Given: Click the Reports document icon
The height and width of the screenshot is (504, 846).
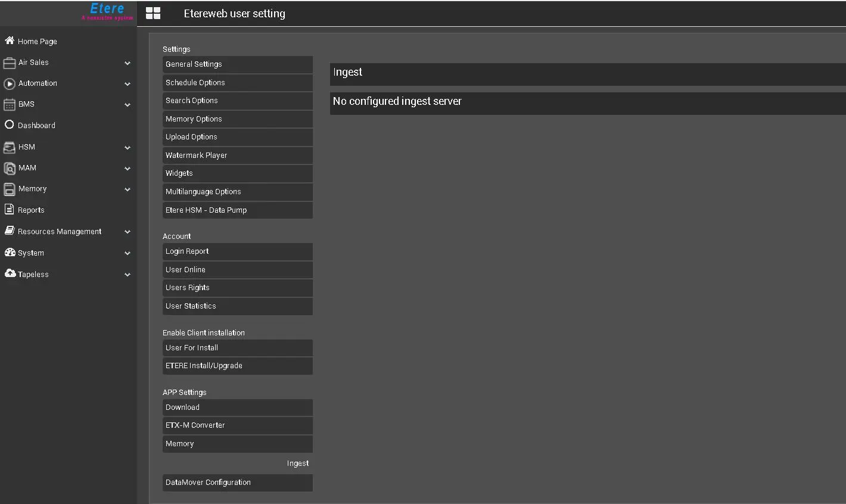Looking at the screenshot, I should [10, 210].
